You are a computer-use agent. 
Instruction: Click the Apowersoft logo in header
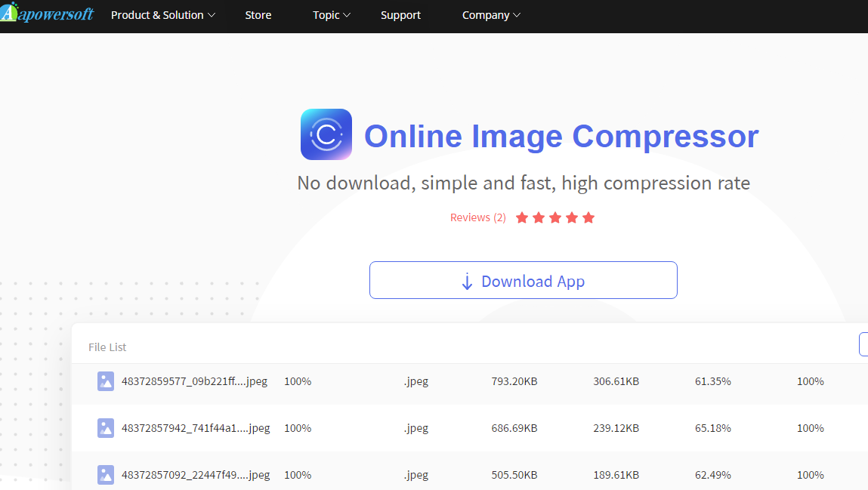pos(47,14)
